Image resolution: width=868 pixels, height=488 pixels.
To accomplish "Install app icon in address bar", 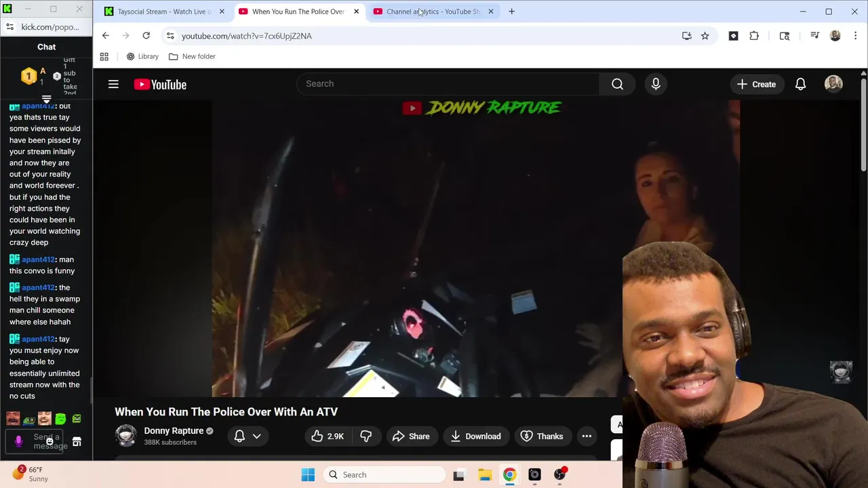I will (687, 36).
